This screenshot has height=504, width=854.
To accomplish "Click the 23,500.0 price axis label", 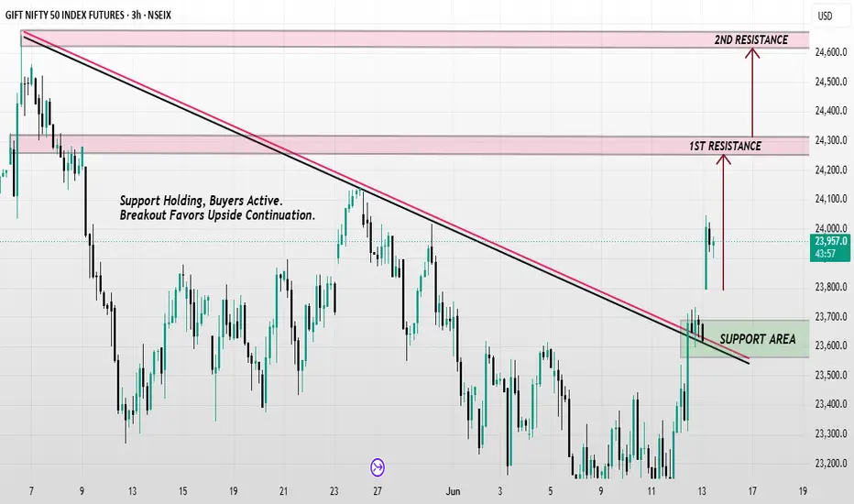I will point(831,375).
